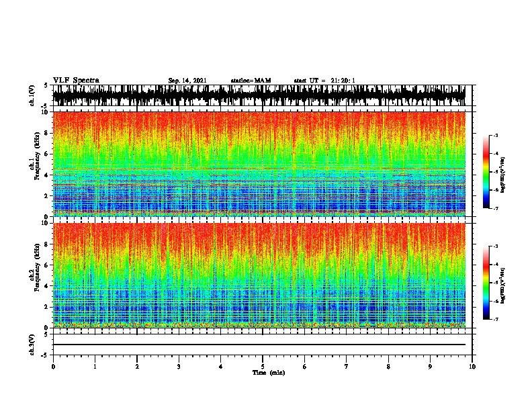Click the "Time (min)" axis label

269,373
